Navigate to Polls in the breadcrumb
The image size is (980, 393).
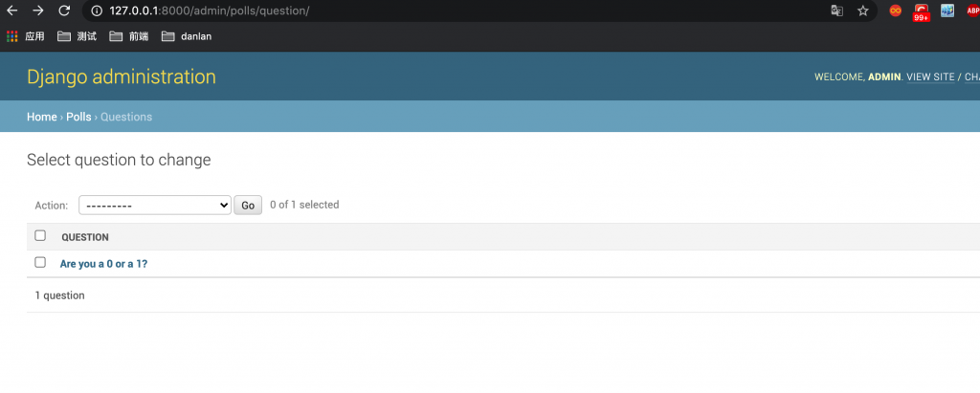(x=78, y=117)
